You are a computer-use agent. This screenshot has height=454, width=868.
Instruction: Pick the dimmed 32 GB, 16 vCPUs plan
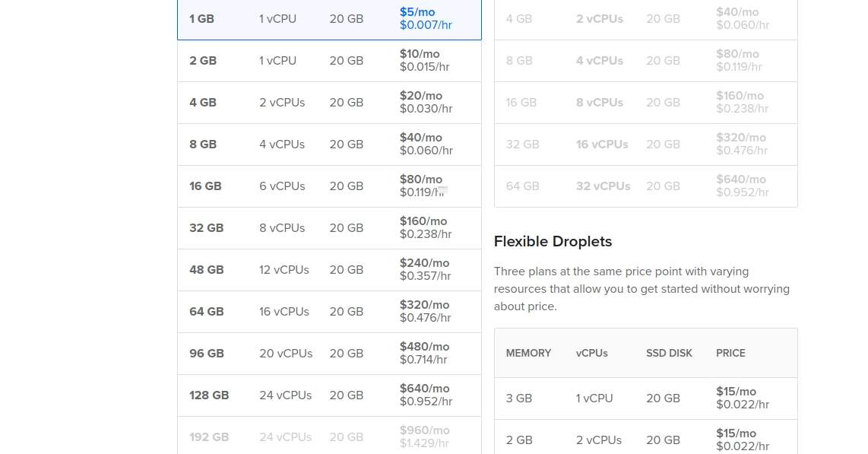(645, 144)
